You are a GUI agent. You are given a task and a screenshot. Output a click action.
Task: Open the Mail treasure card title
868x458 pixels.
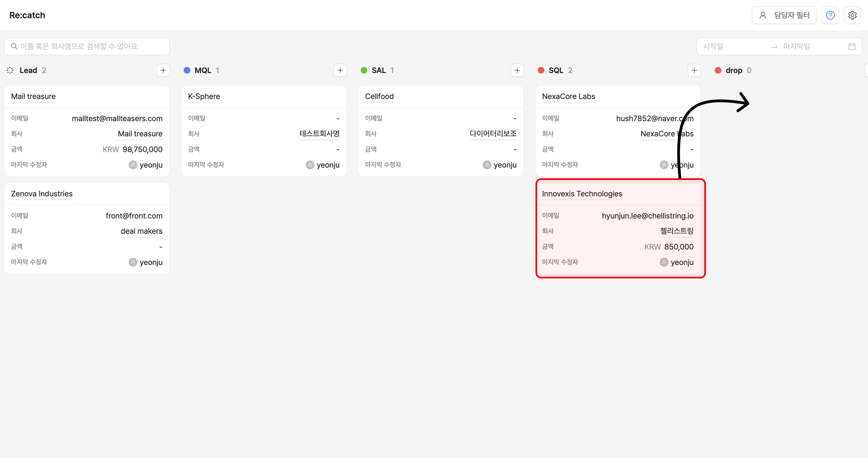pos(33,96)
